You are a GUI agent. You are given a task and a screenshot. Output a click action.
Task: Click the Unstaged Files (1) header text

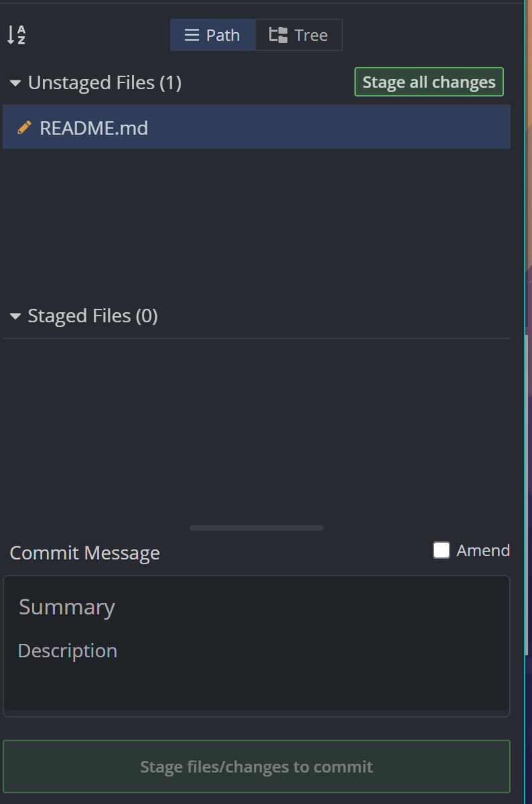(x=105, y=83)
